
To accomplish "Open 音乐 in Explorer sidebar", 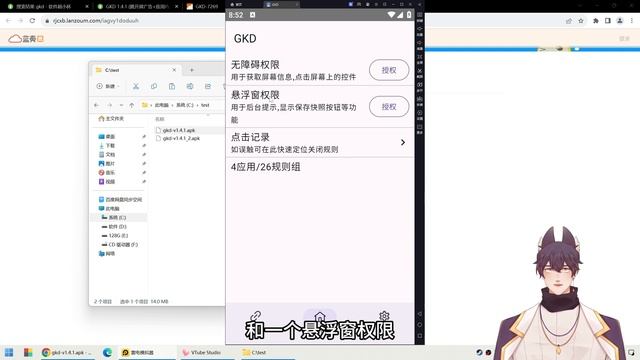I will 107,172.
